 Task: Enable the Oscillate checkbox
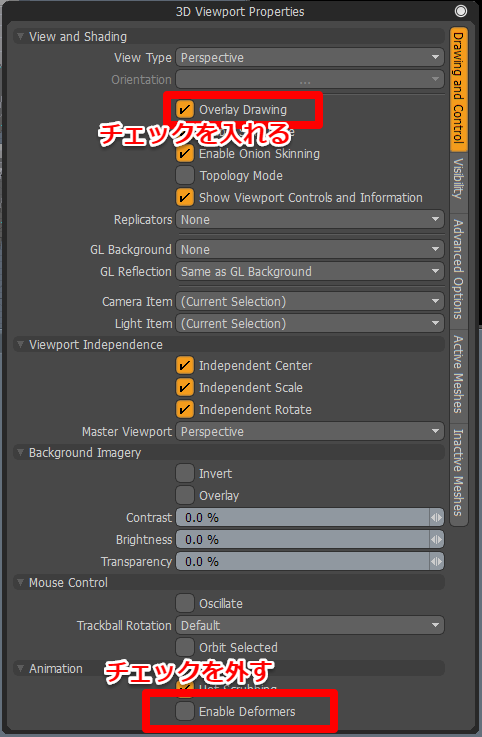pos(185,603)
